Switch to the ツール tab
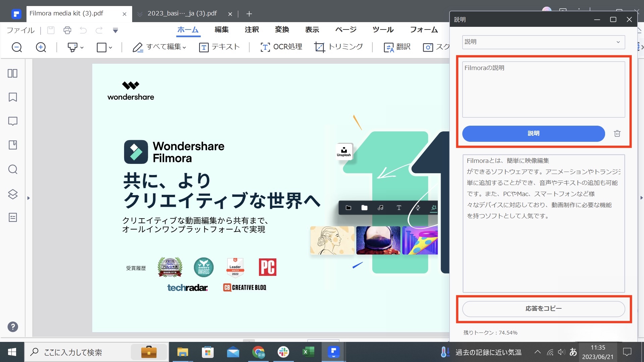Image resolution: width=644 pixels, height=362 pixels. (383, 29)
